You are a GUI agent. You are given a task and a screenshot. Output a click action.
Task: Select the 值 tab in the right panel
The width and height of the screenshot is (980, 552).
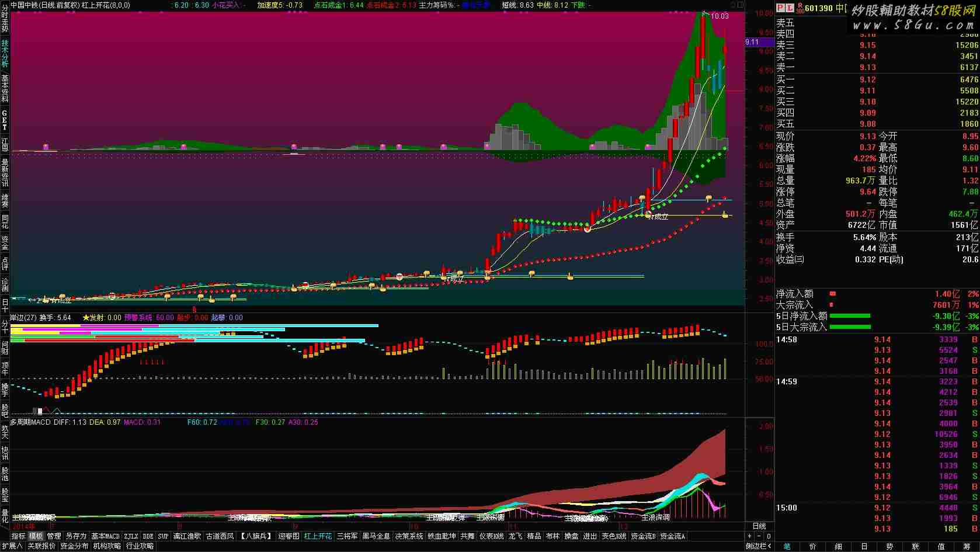click(x=941, y=546)
